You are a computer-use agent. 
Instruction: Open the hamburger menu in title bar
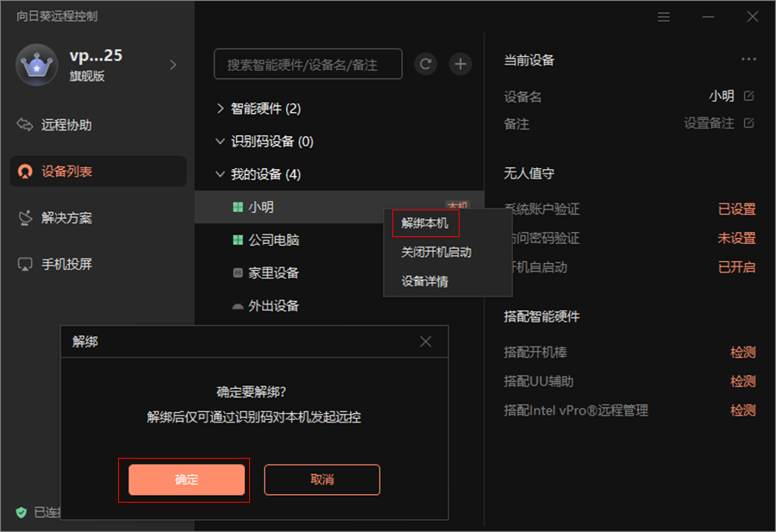coord(664,17)
